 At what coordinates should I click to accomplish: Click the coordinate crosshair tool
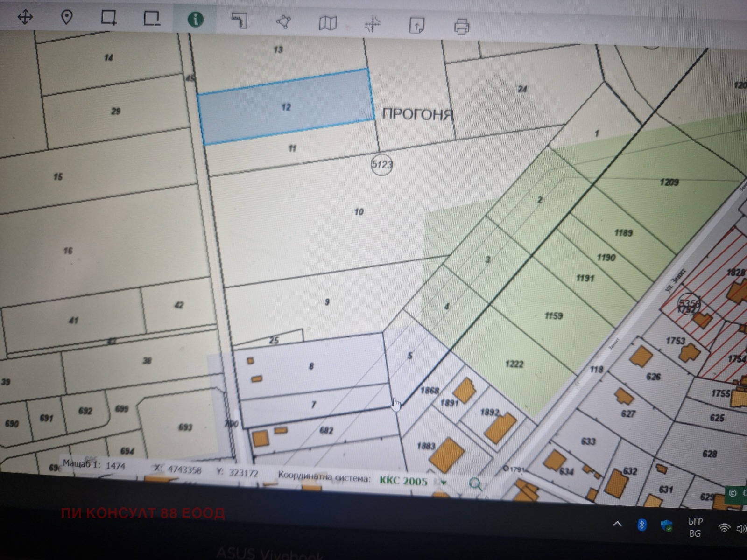[372, 24]
